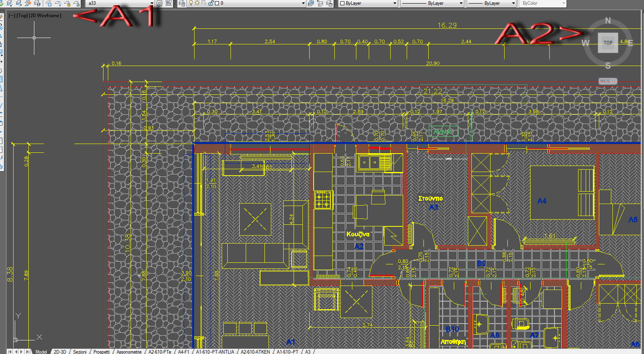Screen dimensions: 644x354
Task: Jump to last layout tab arrow
Action: pyautogui.click(x=28, y=352)
